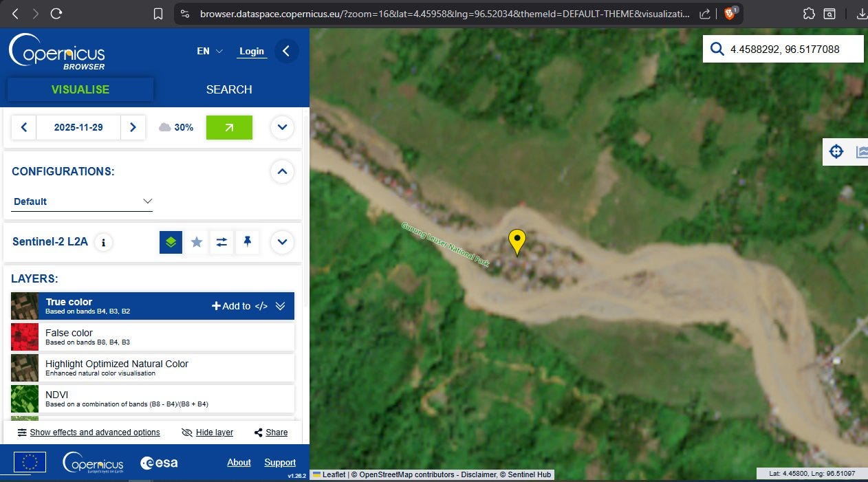
Task: Click the True color thumbnail
Action: pos(25,306)
